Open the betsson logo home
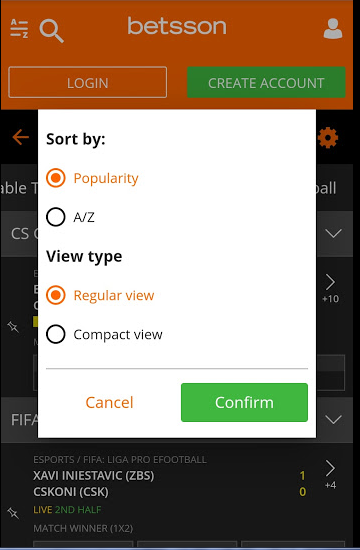This screenshot has width=360, height=550. click(x=177, y=26)
